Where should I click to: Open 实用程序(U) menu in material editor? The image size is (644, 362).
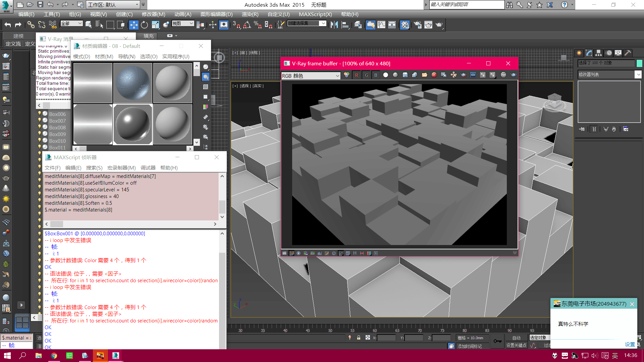pyautogui.click(x=176, y=57)
